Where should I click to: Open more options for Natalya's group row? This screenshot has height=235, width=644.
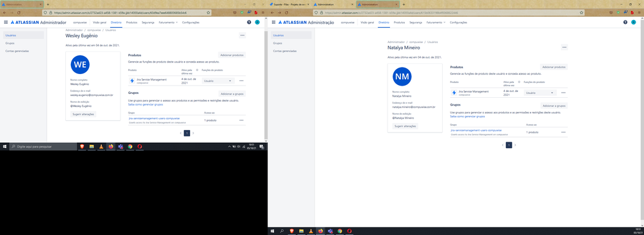pos(563,132)
